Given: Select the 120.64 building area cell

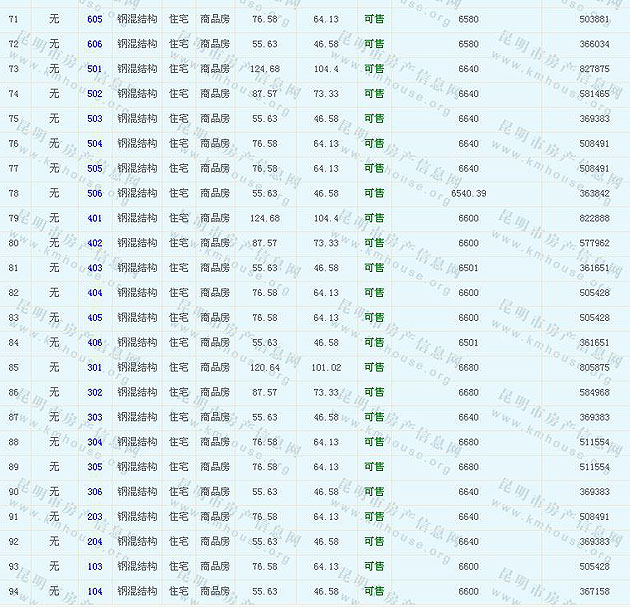Looking at the screenshot, I should pos(265,367).
